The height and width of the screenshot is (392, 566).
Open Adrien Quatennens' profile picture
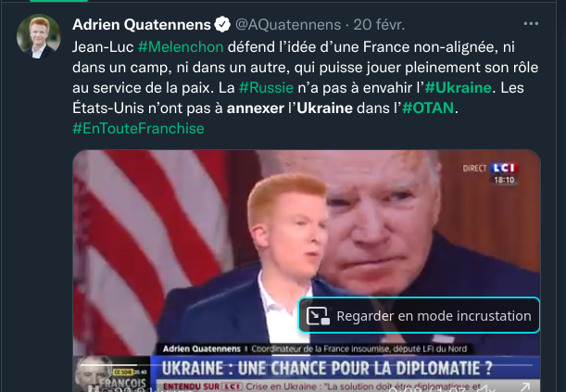(x=39, y=36)
